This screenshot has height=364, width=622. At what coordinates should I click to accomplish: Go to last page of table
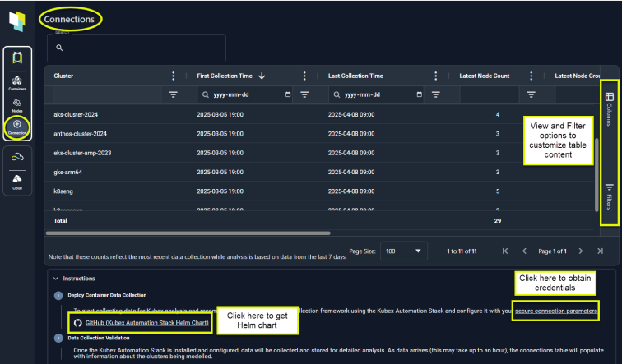click(x=600, y=251)
